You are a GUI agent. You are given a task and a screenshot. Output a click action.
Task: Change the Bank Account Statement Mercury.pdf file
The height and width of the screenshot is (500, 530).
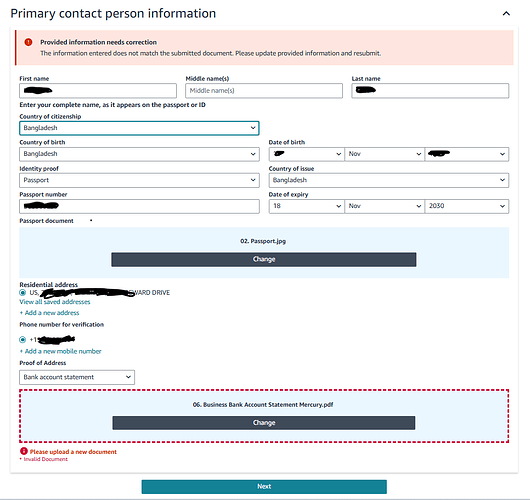pyautogui.click(x=264, y=423)
